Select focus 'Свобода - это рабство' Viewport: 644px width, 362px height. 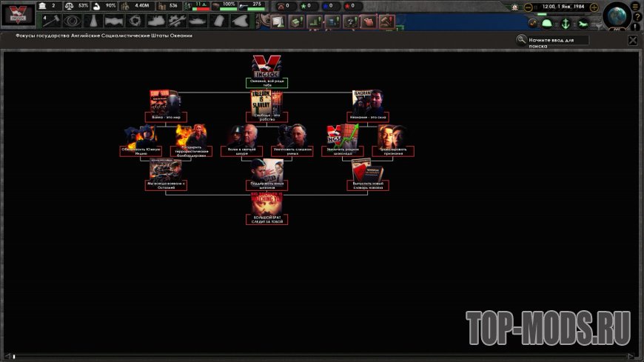coord(266,116)
